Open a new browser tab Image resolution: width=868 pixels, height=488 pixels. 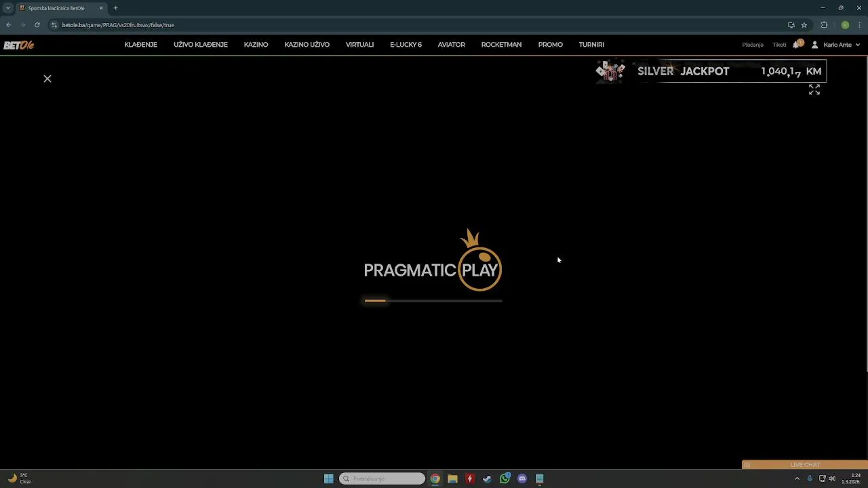(x=115, y=8)
